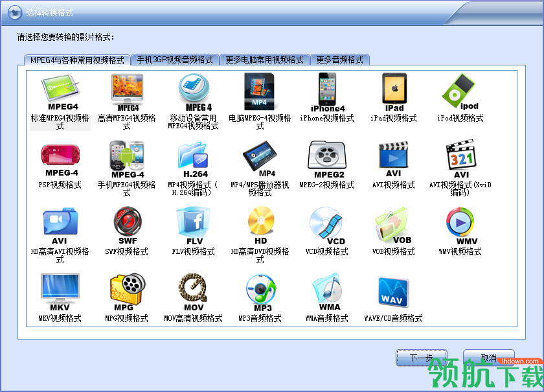Pick the VCD disc film icon
Image resolution: width=544 pixels, height=392 pixels.
(x=327, y=225)
